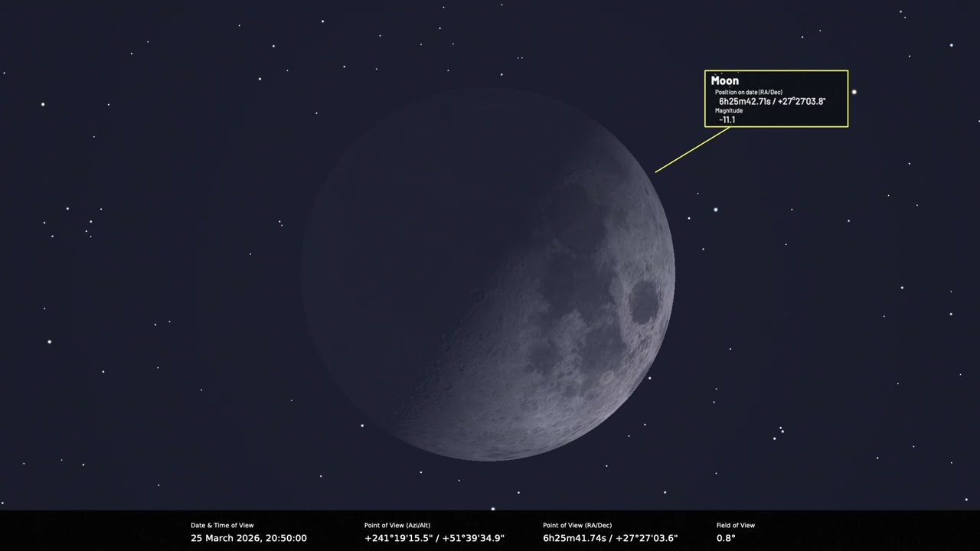Click the "Position on date (RA/Dec)" label
The width and height of the screenshot is (980, 551).
click(749, 92)
